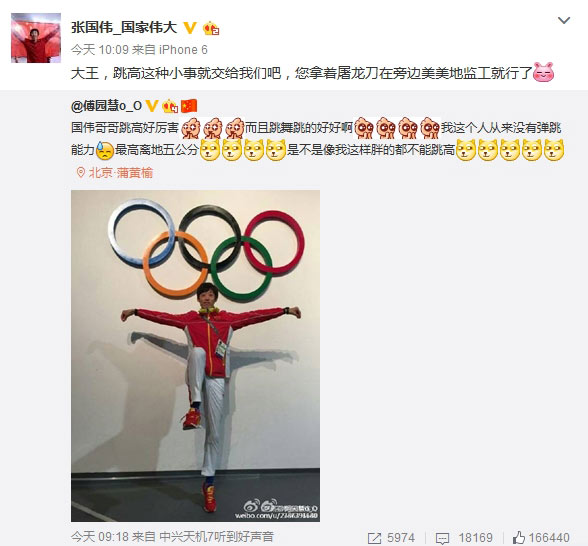Open the 张国伟_国家伟大 username link
This screenshot has height=546, width=588.
[x=124, y=27]
